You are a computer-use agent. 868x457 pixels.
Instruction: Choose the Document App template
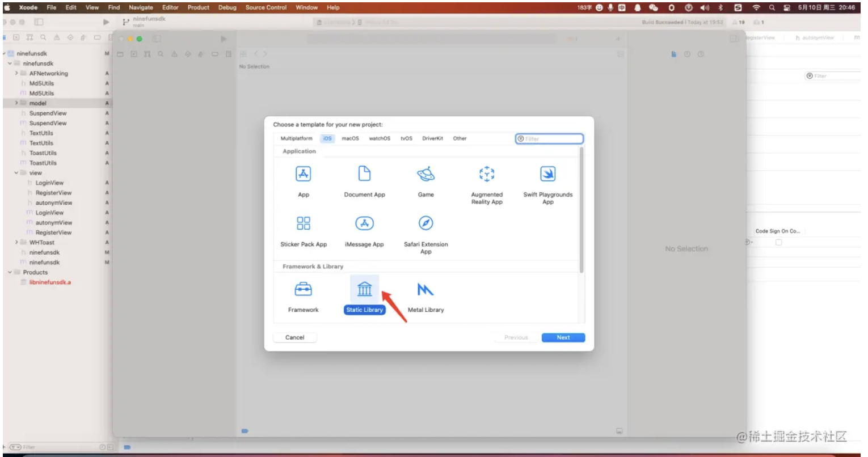click(x=364, y=174)
